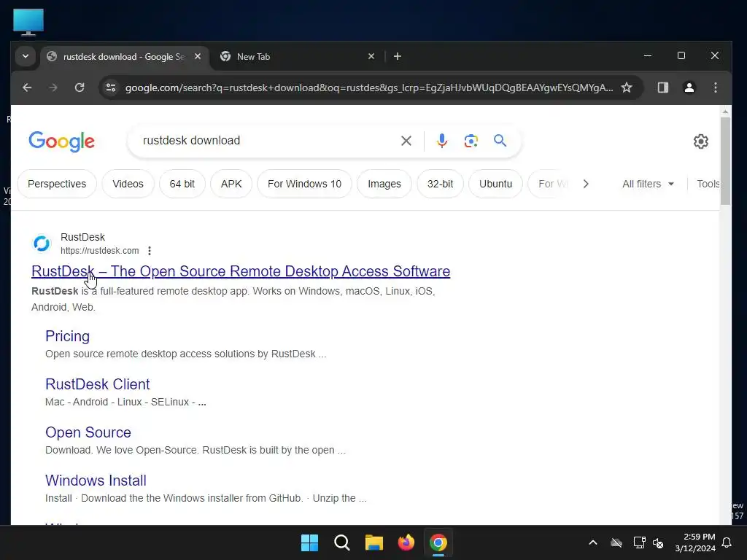Image resolution: width=747 pixels, height=560 pixels.
Task: Open the tab search dropdown
Action: (26, 56)
